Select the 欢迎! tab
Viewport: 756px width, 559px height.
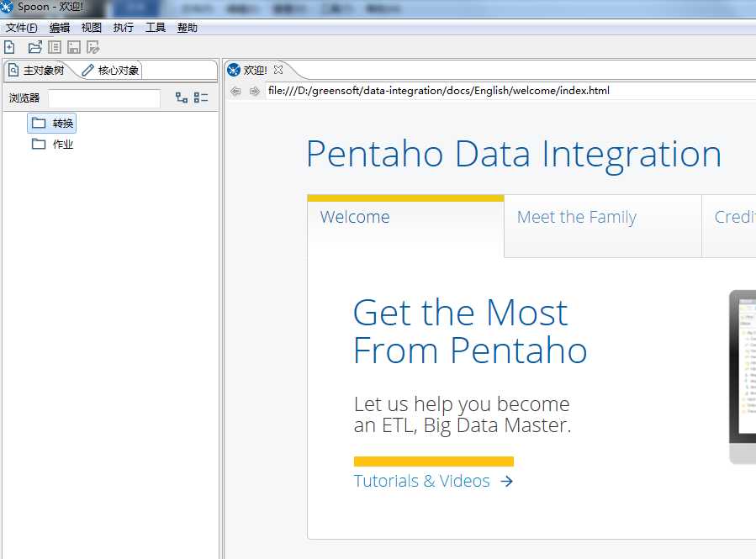point(256,70)
